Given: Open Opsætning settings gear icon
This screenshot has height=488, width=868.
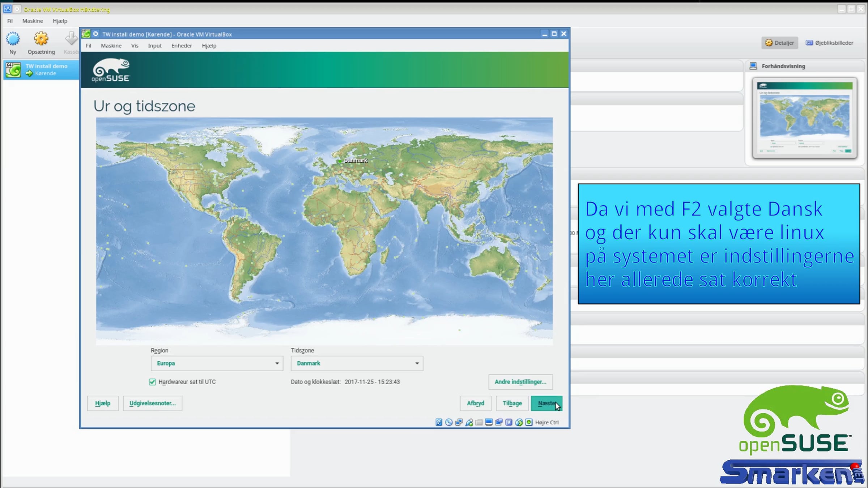Looking at the screenshot, I should pyautogui.click(x=41, y=39).
